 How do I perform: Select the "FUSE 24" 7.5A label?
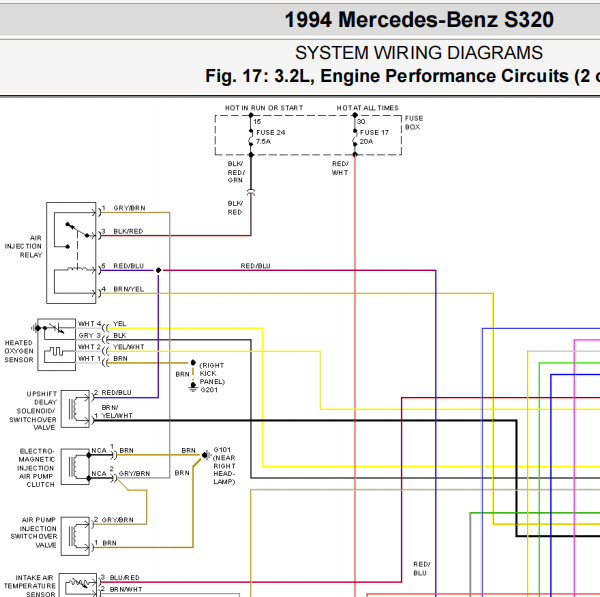(271, 137)
